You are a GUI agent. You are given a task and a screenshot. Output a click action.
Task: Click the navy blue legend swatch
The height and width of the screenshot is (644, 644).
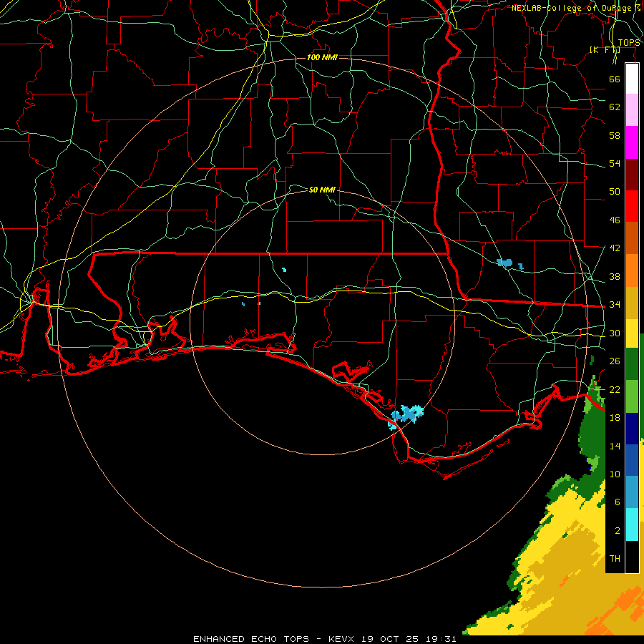(x=632, y=429)
